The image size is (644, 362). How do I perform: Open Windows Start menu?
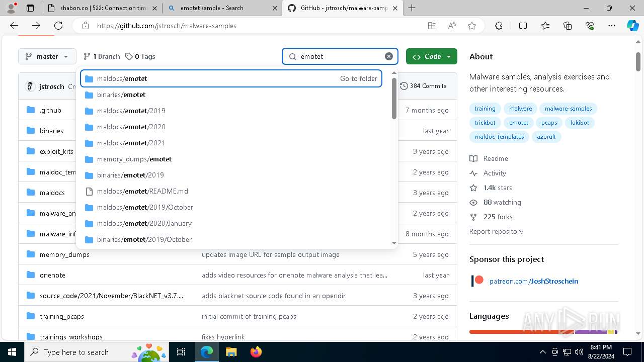click(12, 352)
